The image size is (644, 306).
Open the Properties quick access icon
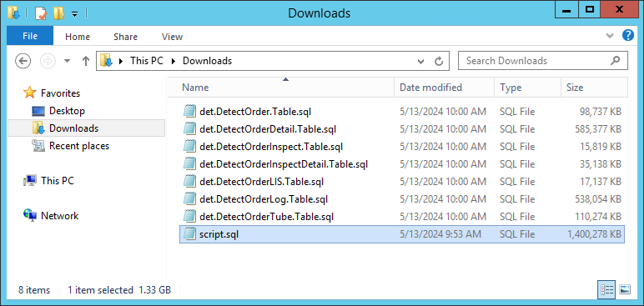[40, 13]
